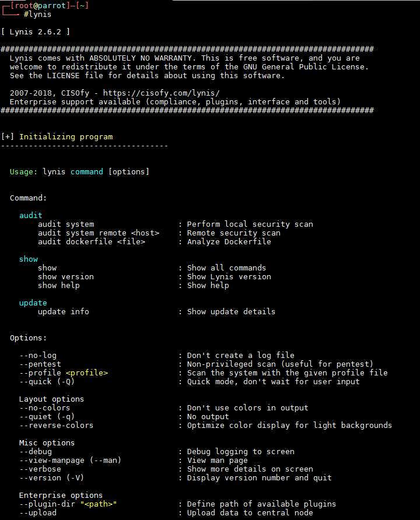The image size is (420, 520).
Task: Click 'audit dockerfile <file>' line
Action: (92, 242)
